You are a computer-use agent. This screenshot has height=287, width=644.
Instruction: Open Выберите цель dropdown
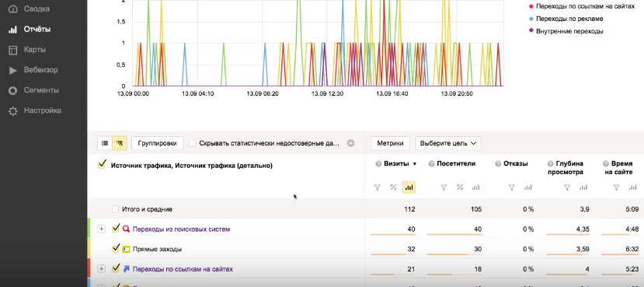click(x=448, y=143)
